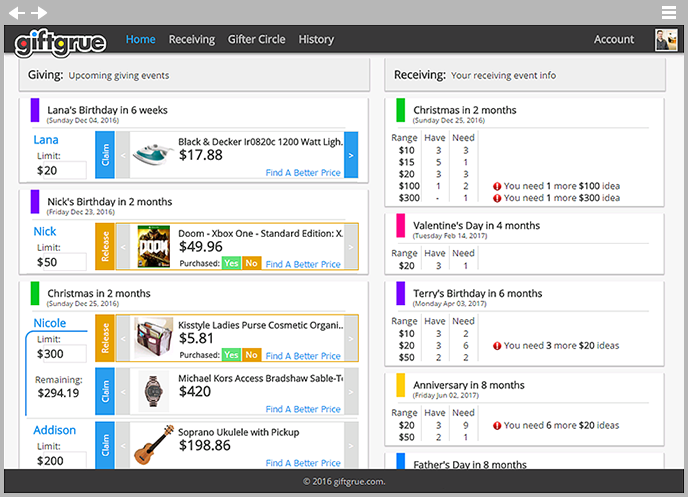Open Nick's profile link
The image size is (688, 497).
(45, 232)
